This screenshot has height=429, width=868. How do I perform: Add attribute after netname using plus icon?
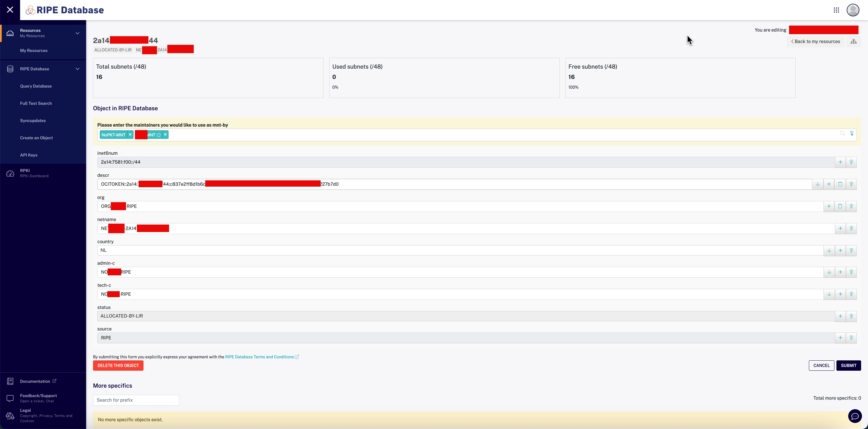coord(840,229)
